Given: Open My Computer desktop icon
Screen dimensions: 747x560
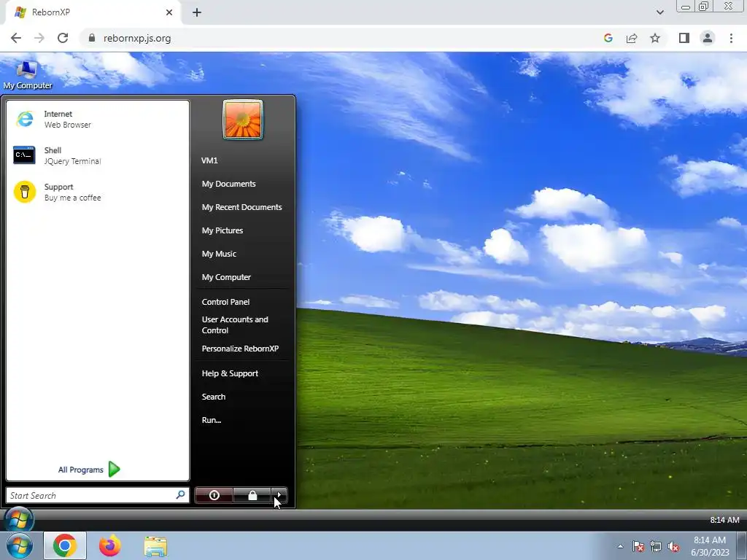Looking at the screenshot, I should [27, 75].
